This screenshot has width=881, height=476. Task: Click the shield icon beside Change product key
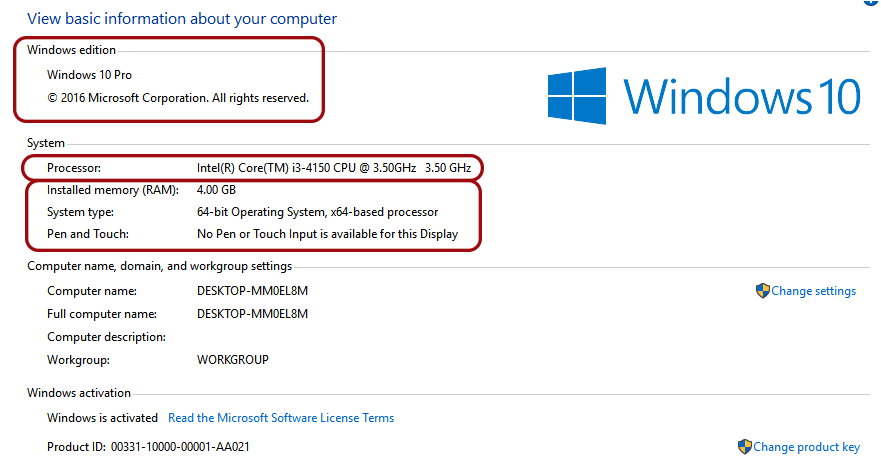(x=744, y=447)
